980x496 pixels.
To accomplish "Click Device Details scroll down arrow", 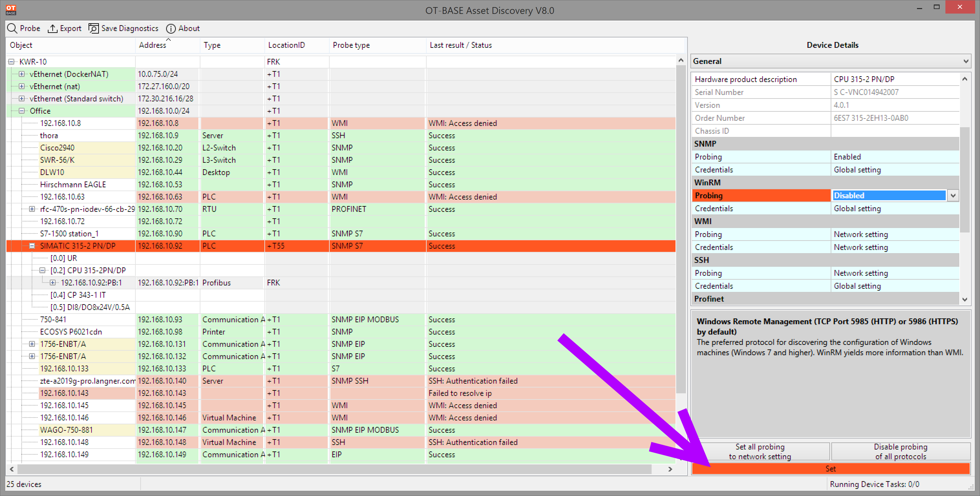I will (x=964, y=299).
